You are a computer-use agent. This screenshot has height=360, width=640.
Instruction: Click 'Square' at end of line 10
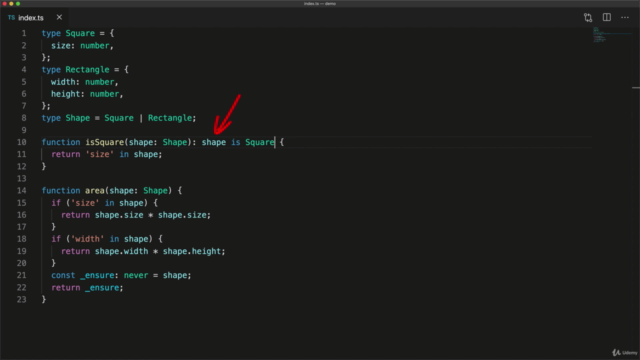click(260, 142)
